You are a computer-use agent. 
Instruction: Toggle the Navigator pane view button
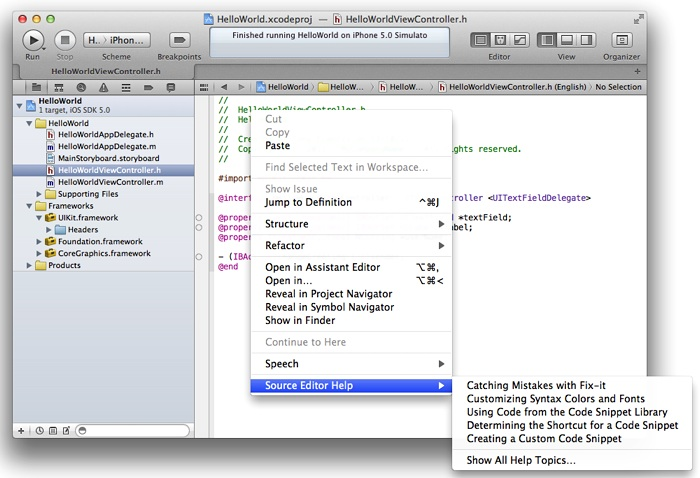click(x=547, y=40)
